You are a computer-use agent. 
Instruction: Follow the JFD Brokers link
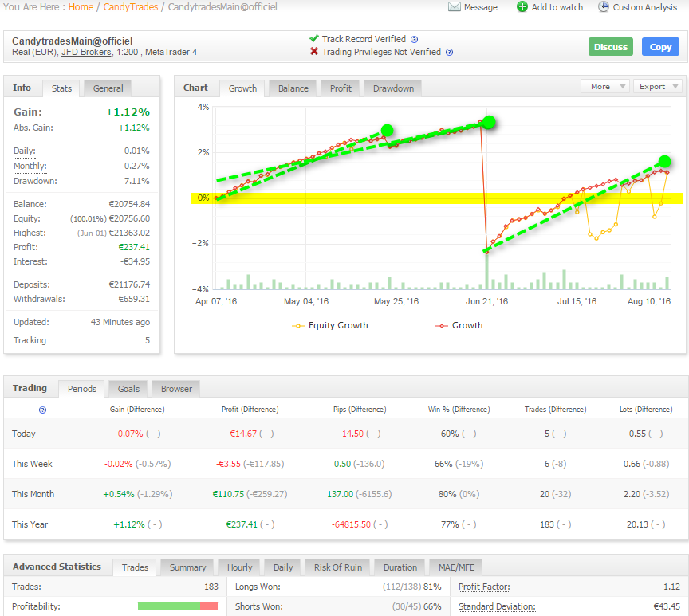tap(87, 53)
